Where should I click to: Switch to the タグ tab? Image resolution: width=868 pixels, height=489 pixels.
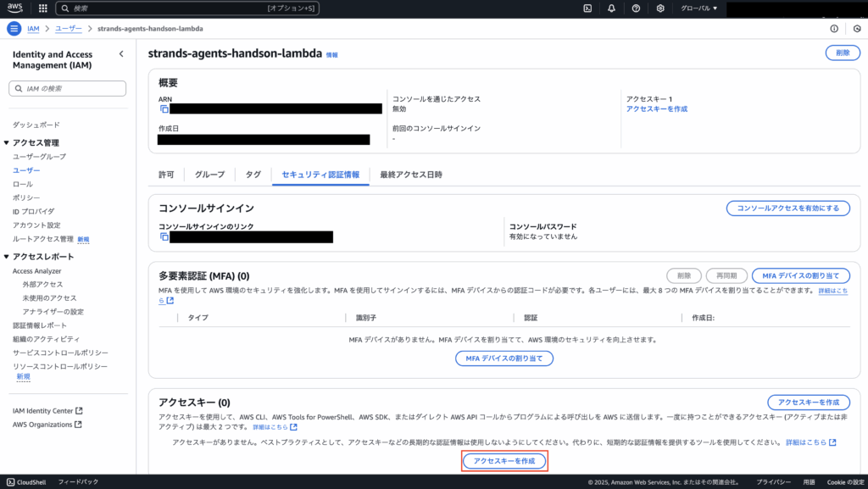click(x=253, y=175)
